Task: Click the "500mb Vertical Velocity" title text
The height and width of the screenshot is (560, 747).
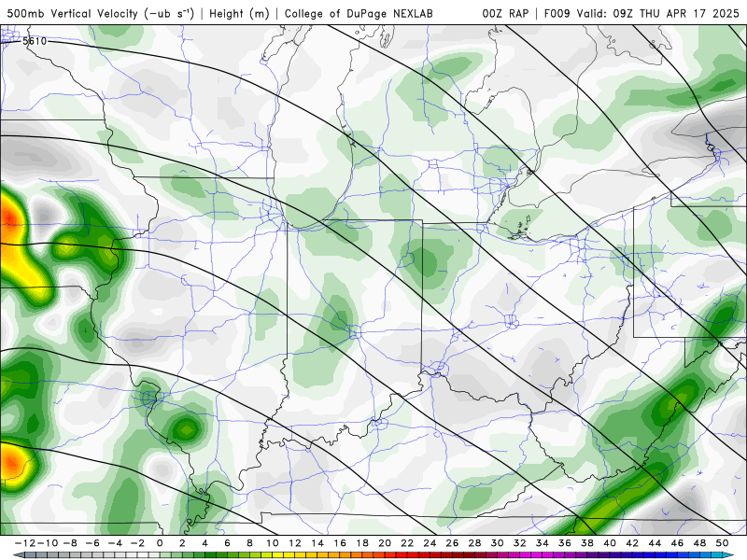Action: 73,13
